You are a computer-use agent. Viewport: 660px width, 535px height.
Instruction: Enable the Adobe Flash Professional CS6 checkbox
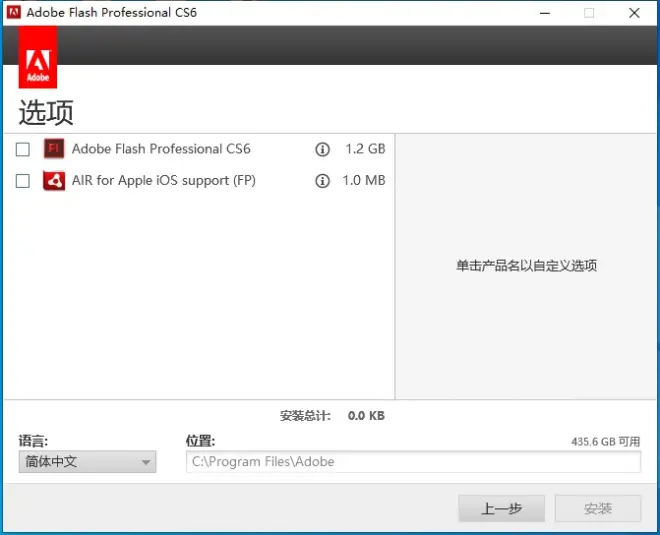point(23,150)
